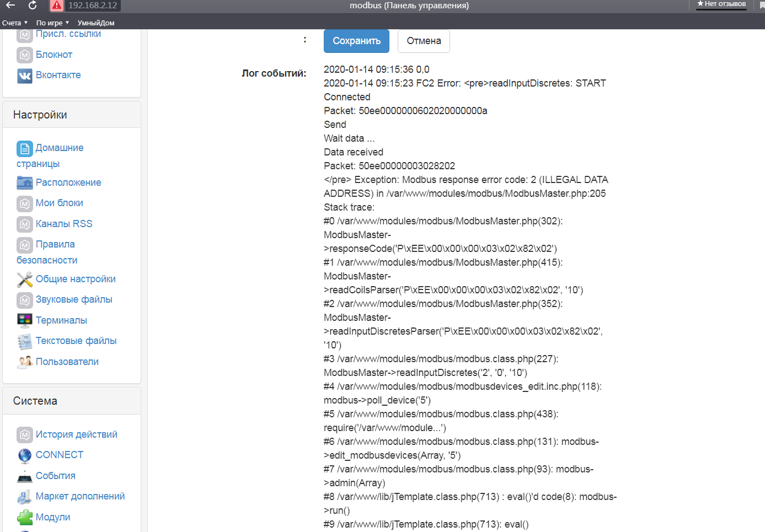
Task: Open the История действий link
Action: (76, 434)
